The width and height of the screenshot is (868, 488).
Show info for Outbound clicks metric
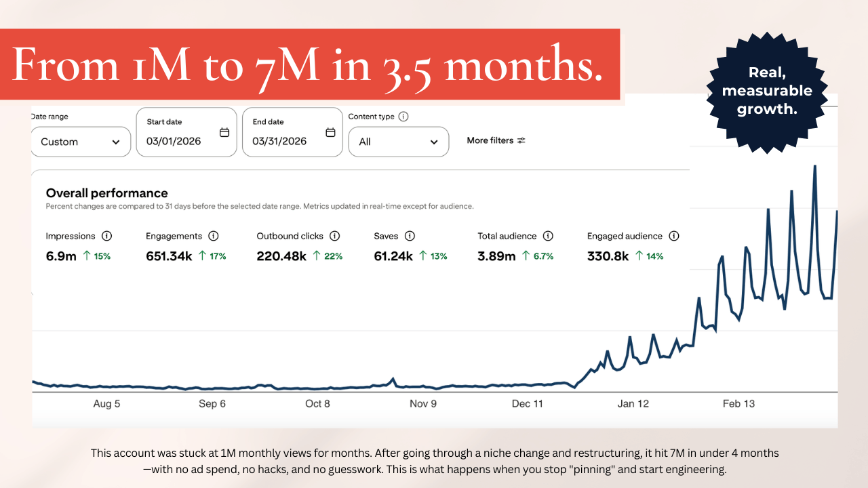[x=335, y=236]
